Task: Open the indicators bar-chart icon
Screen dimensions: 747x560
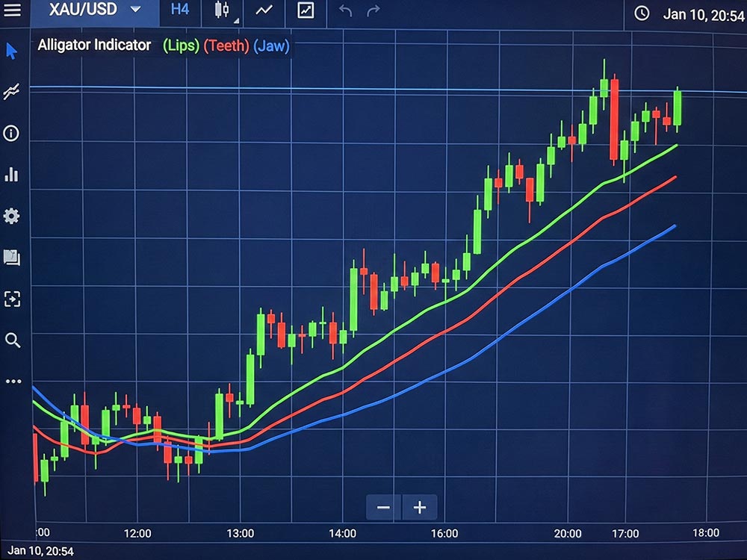Action: [10, 174]
